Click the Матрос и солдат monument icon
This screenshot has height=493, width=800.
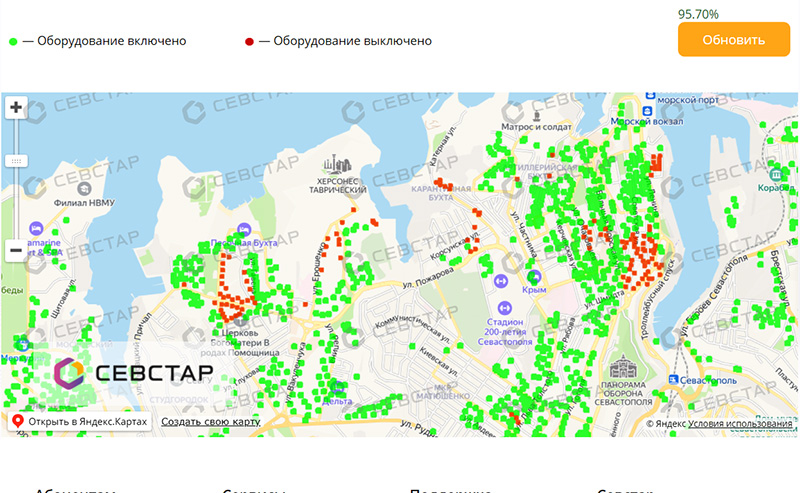[536, 116]
